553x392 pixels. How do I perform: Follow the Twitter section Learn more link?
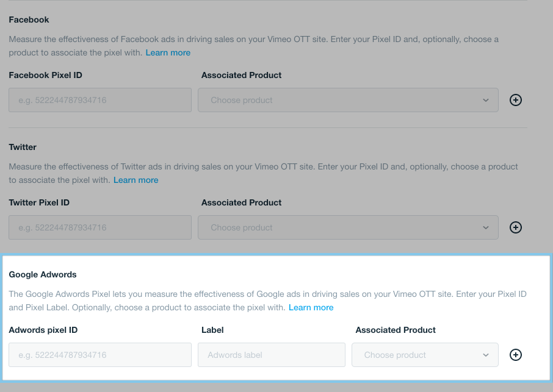click(136, 180)
